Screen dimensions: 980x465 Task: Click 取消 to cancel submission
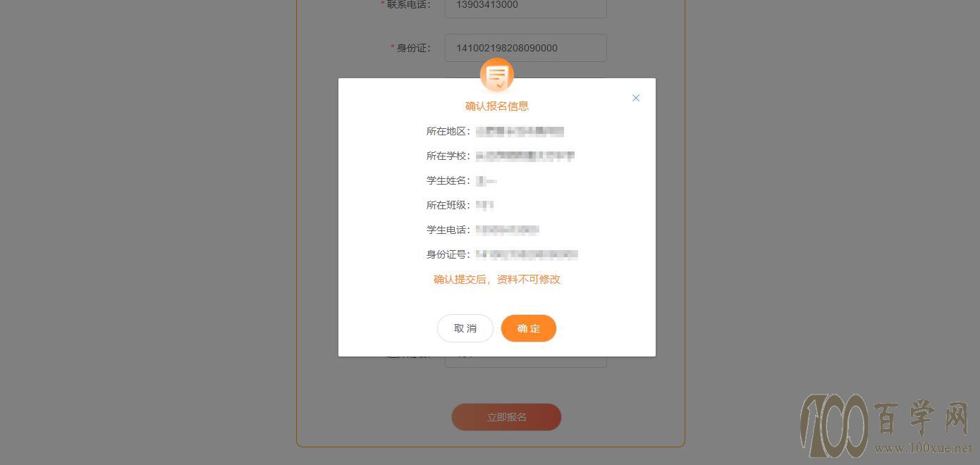click(465, 328)
